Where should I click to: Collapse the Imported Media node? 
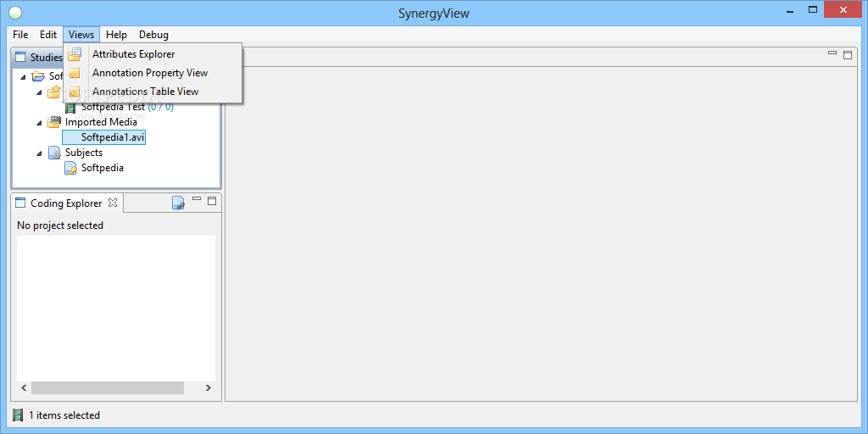coord(39,122)
